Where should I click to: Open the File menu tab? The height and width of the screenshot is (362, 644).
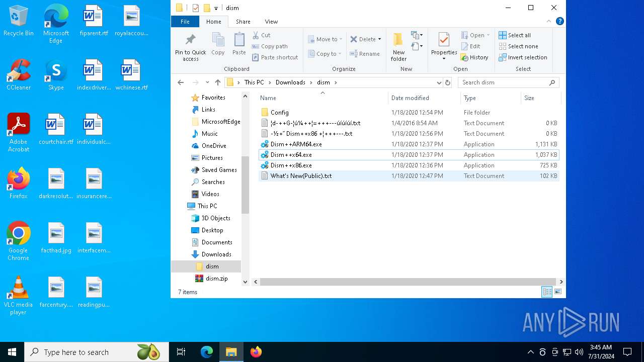tap(185, 22)
